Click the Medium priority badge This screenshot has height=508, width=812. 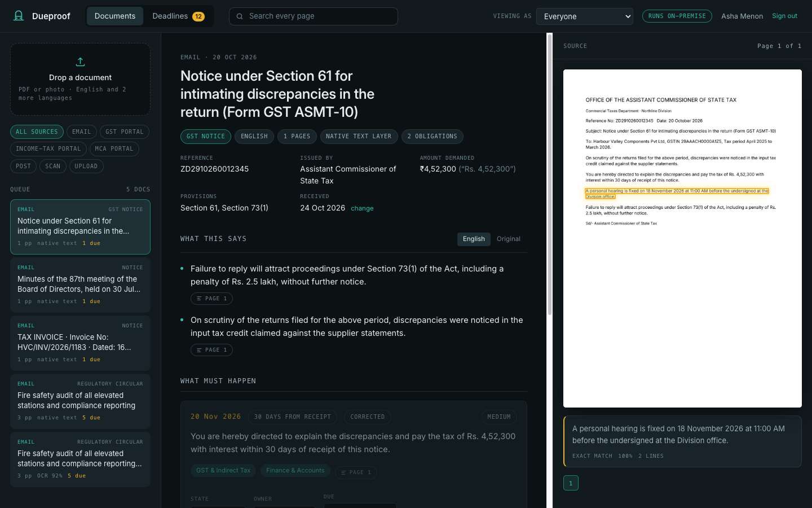point(499,417)
